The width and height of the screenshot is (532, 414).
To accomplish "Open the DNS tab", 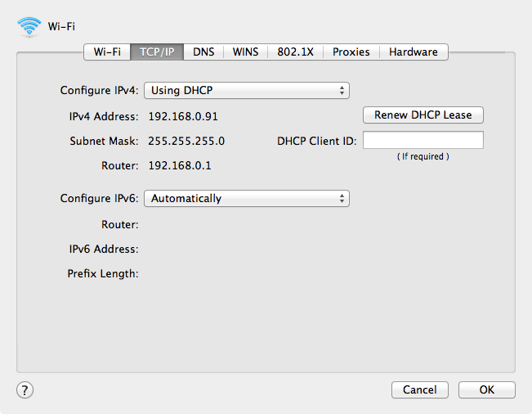I will click(203, 52).
